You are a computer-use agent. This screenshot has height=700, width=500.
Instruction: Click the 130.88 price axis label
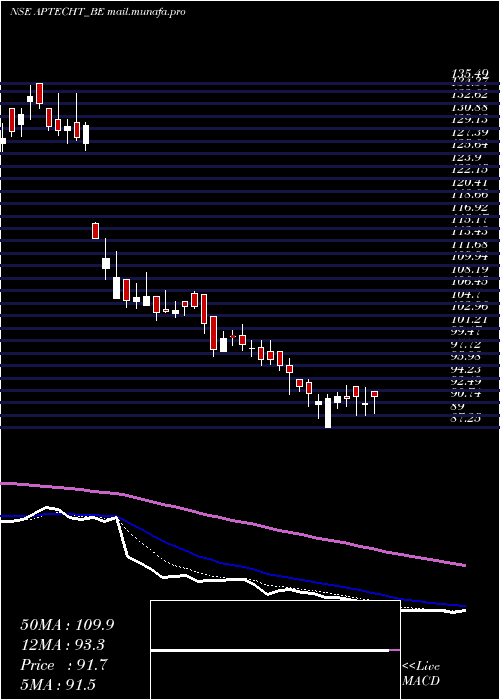click(x=469, y=108)
